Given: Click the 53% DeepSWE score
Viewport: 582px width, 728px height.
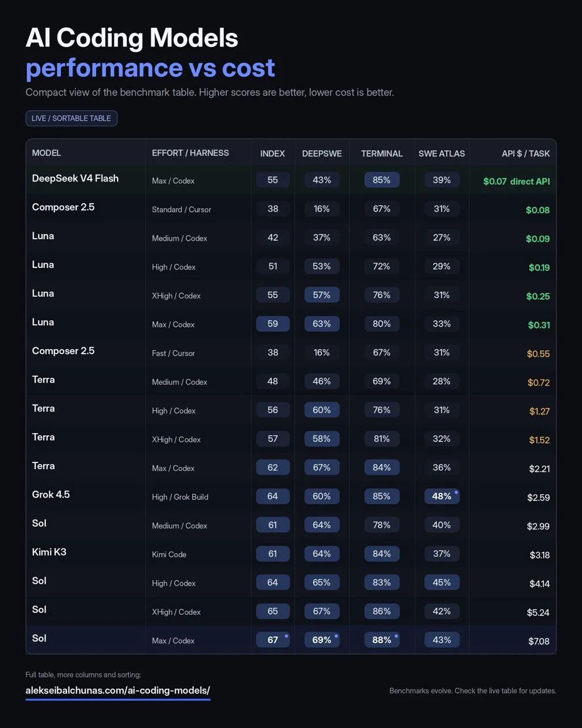Looking at the screenshot, I should click(x=322, y=266).
